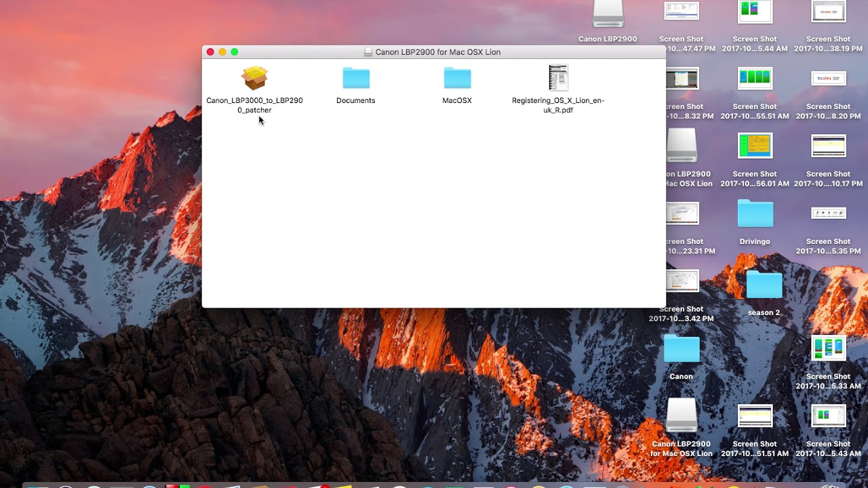Select the Canon LBP2900 disk at desktop top
The width and height of the screenshot is (868, 488).
click(x=608, y=14)
